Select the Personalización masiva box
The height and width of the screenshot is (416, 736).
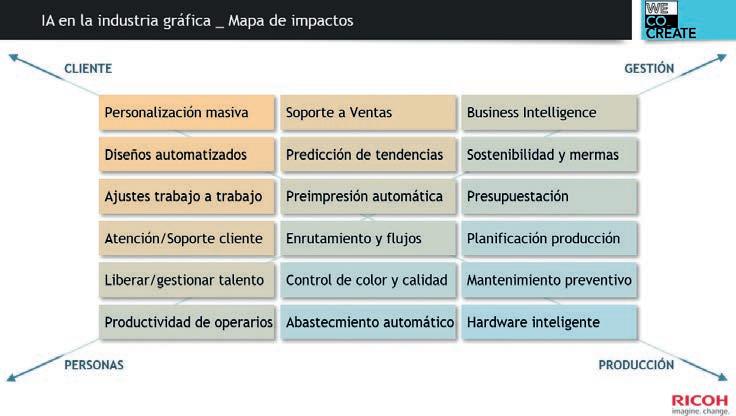(x=187, y=113)
